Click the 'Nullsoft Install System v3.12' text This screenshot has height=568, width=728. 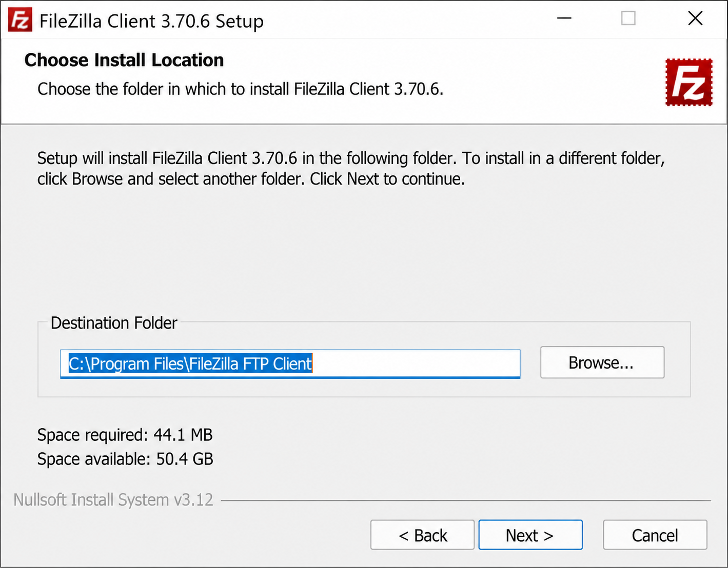[113, 500]
